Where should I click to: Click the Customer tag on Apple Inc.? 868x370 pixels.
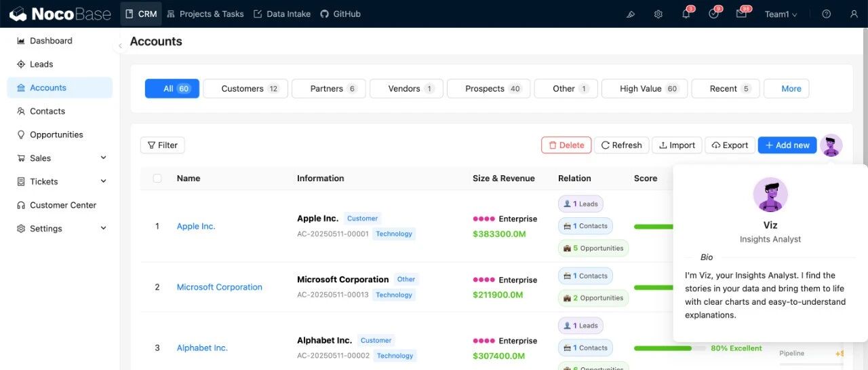pyautogui.click(x=362, y=219)
